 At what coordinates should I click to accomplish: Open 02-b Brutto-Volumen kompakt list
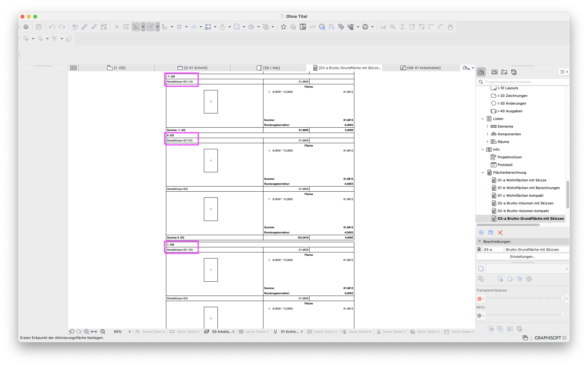[x=523, y=211]
